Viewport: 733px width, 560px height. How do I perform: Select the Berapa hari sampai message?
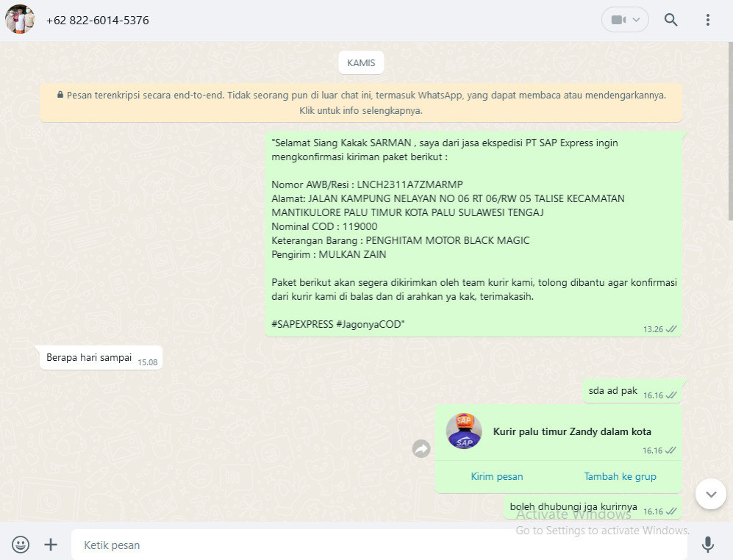coord(101,358)
